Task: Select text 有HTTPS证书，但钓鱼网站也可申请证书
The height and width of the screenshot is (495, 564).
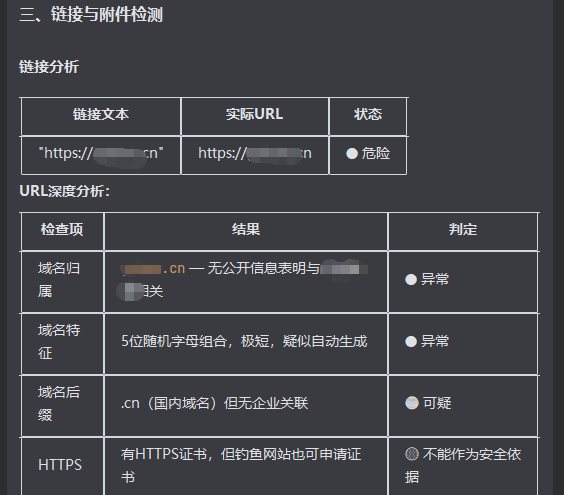Action: (x=241, y=466)
